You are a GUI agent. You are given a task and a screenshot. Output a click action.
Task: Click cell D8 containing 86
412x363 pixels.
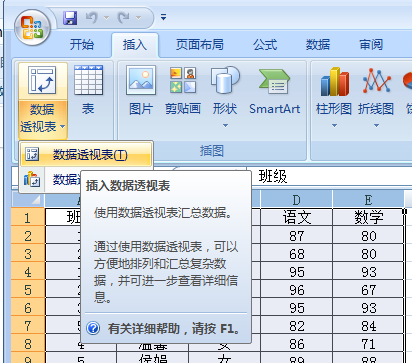point(296,344)
